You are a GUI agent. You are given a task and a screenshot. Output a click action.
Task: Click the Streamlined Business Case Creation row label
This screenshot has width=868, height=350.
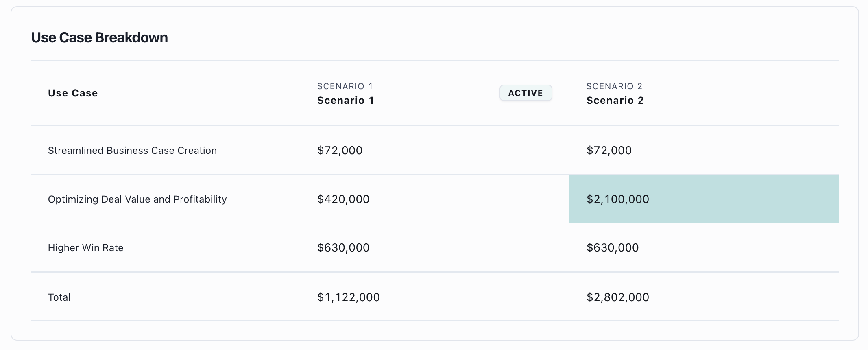(x=132, y=151)
